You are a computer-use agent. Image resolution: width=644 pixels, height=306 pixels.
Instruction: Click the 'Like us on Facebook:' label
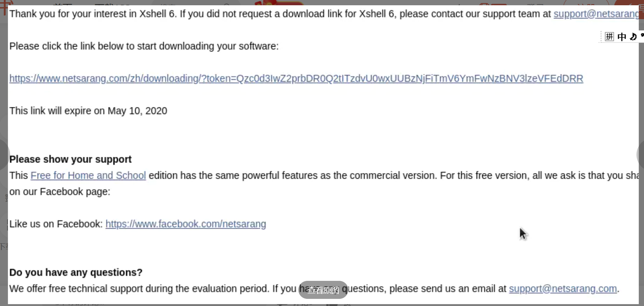tap(56, 224)
